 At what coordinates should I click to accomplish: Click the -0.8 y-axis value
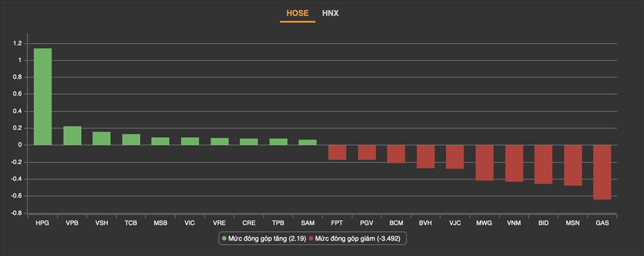click(x=16, y=213)
